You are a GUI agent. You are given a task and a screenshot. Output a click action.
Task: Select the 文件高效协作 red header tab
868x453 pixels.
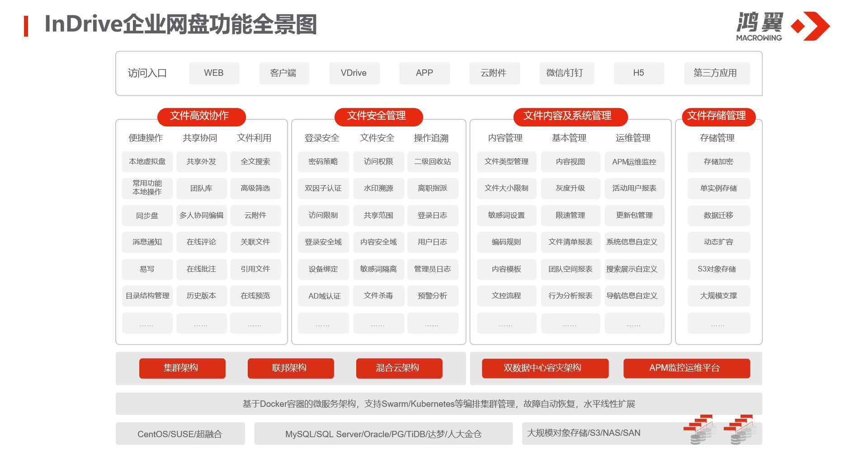pos(201,116)
